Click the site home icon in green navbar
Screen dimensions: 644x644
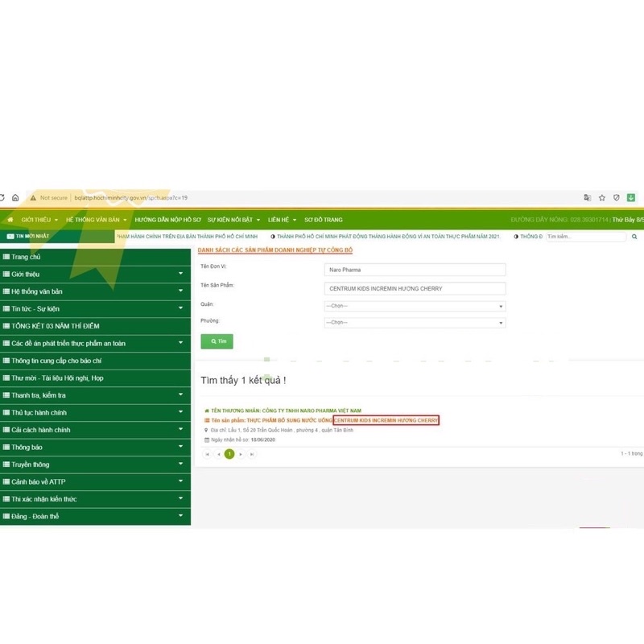point(10,220)
